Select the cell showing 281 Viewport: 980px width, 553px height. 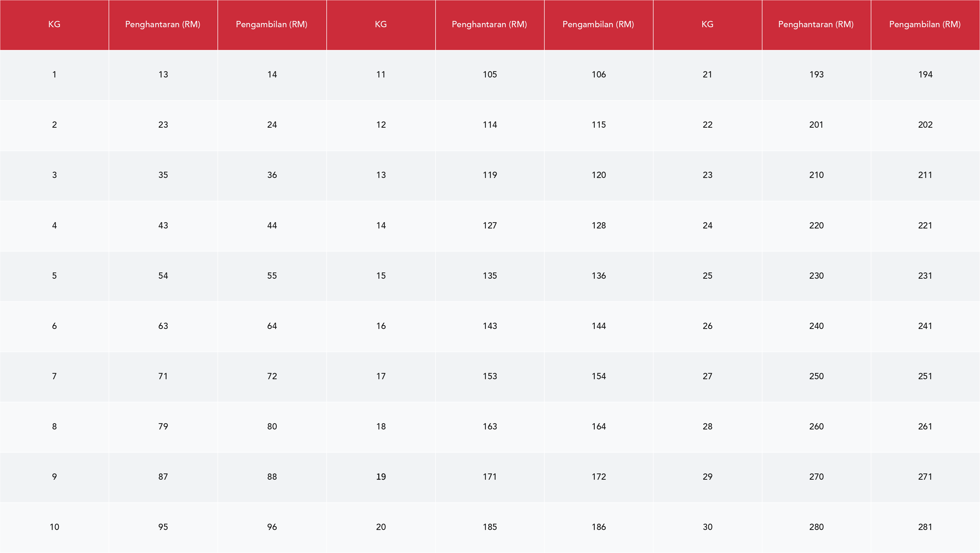click(925, 527)
